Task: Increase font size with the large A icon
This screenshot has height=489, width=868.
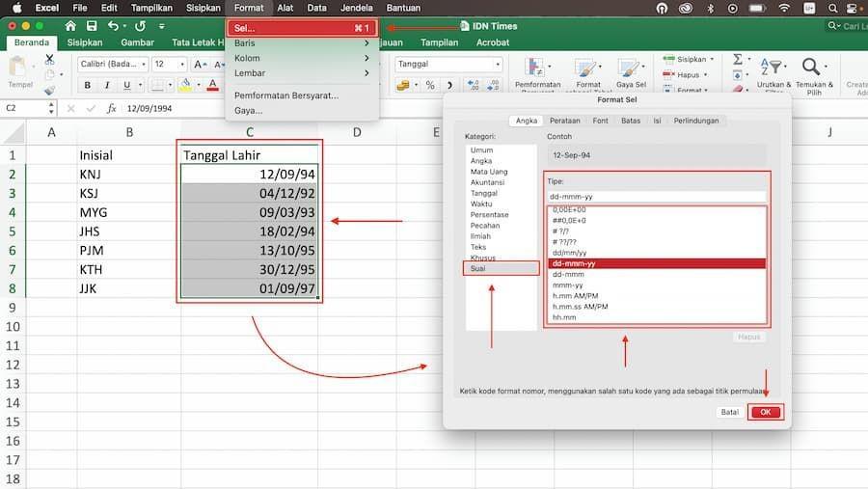Action: [x=200, y=65]
